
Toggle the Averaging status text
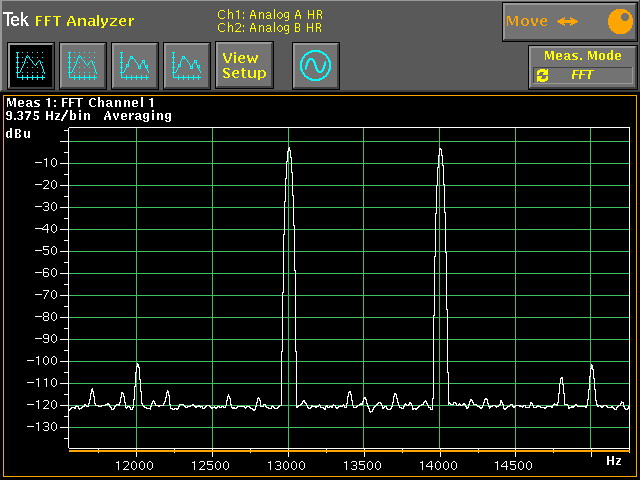(137, 116)
